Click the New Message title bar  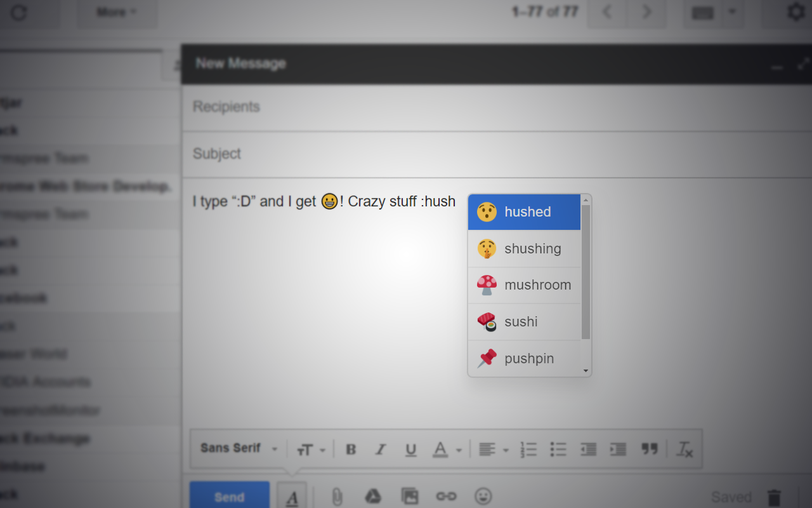(x=496, y=64)
